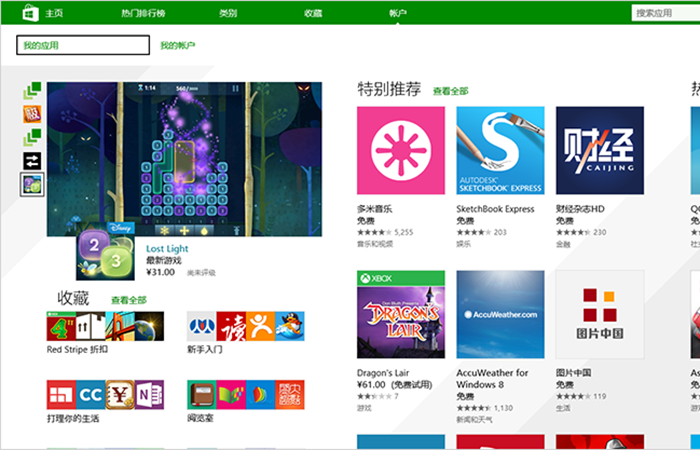Open the up-arrows box app icon
700x450 pixels.
91,326
